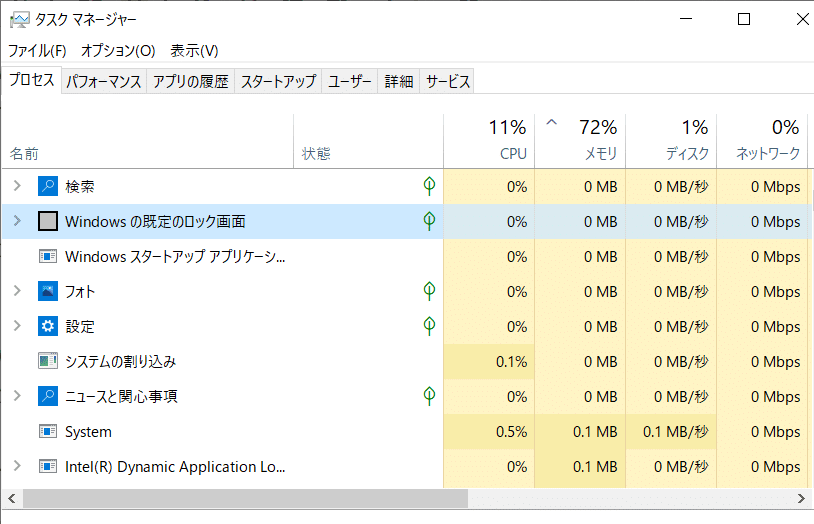Select the 設定 process name
Screen dimensions: 814x524
coord(79,327)
